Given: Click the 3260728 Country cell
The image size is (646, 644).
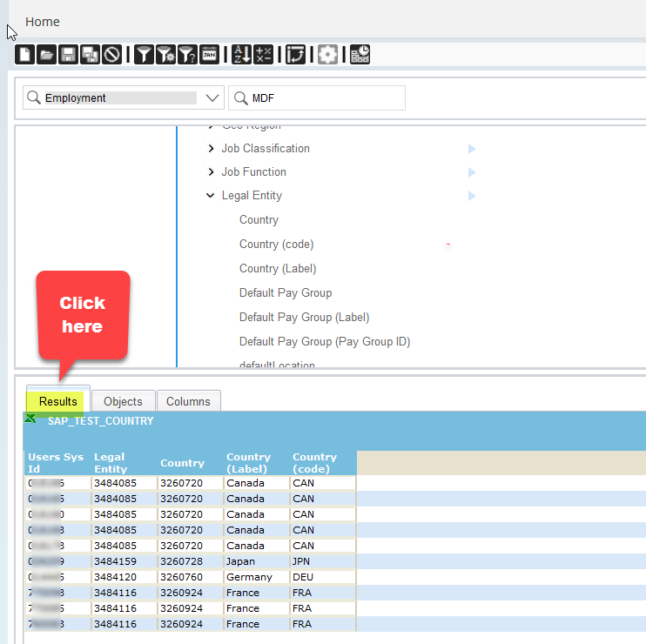Looking at the screenshot, I should pos(191,561).
